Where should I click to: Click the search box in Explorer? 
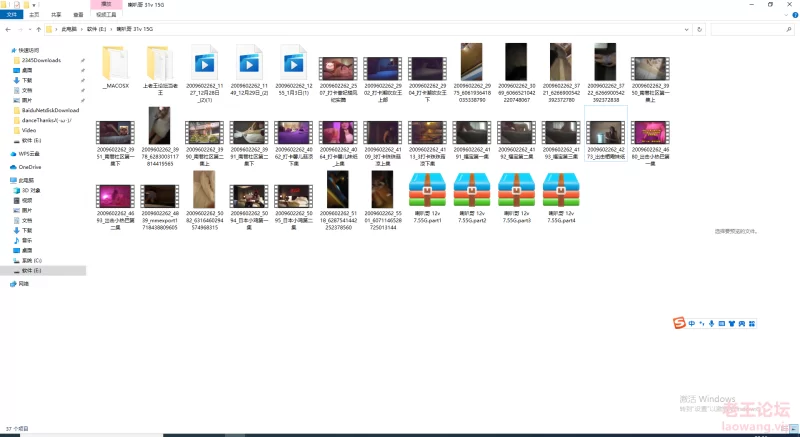click(x=752, y=30)
